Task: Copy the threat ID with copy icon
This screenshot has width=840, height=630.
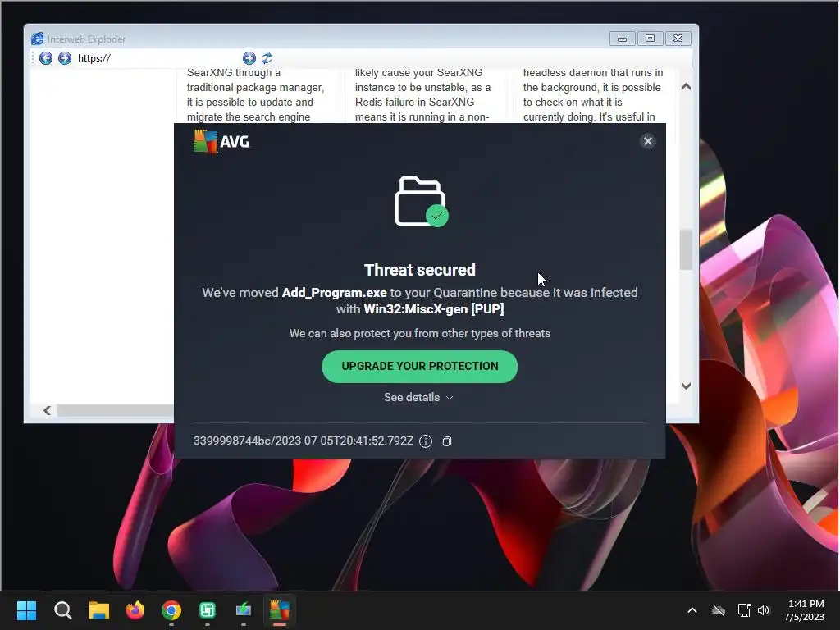Action: tap(447, 441)
